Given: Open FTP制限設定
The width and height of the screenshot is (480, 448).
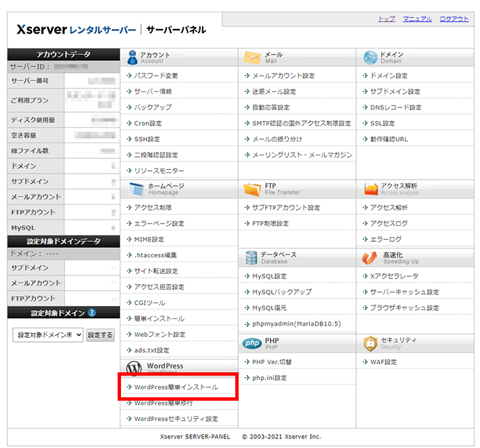Looking at the screenshot, I should coord(270,224).
